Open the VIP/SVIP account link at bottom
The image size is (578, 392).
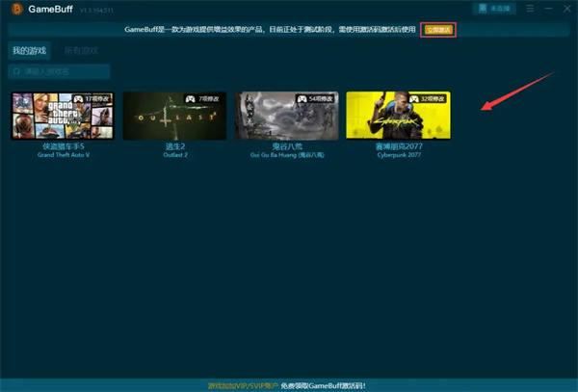point(243,385)
